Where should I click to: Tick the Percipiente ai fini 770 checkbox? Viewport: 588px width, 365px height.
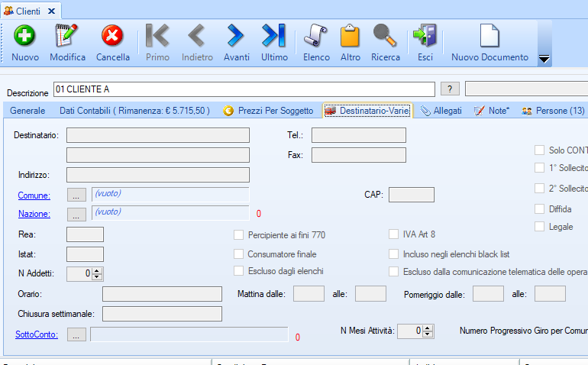click(x=239, y=235)
